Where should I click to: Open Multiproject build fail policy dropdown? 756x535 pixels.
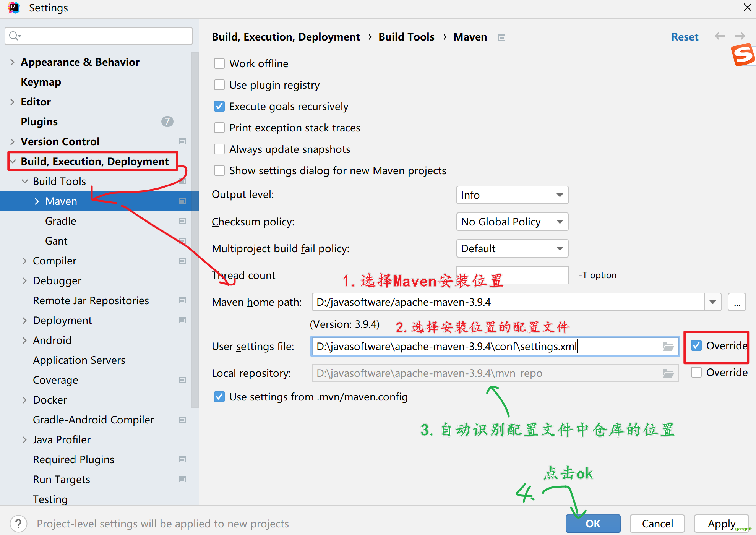(512, 248)
